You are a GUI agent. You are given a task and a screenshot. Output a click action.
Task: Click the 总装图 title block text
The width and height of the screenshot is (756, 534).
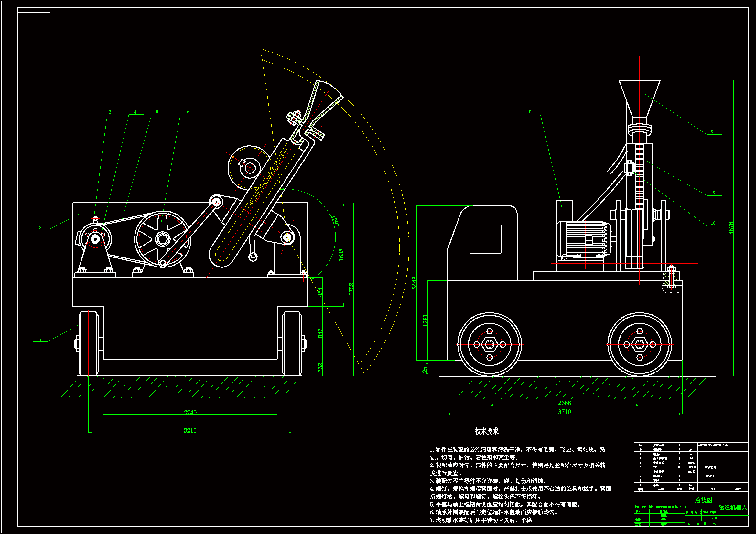[703, 500]
